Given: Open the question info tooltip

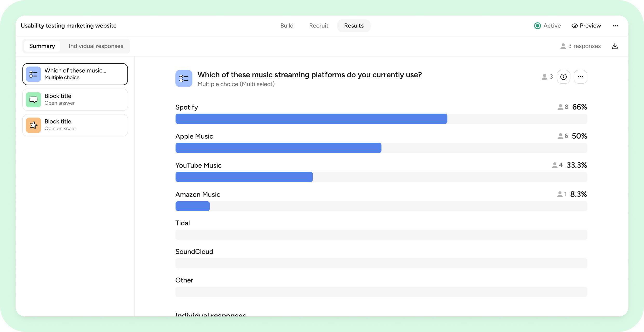Looking at the screenshot, I should 563,77.
